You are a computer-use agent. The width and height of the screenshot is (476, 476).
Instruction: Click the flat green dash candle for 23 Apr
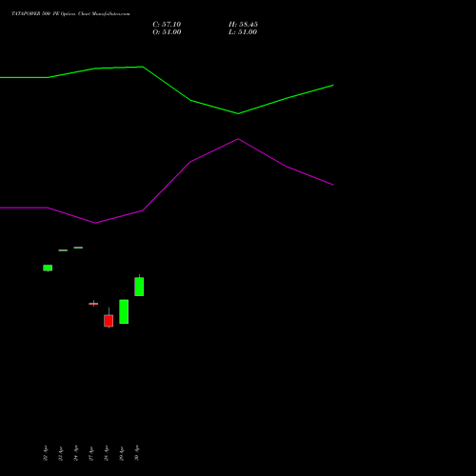click(63, 250)
